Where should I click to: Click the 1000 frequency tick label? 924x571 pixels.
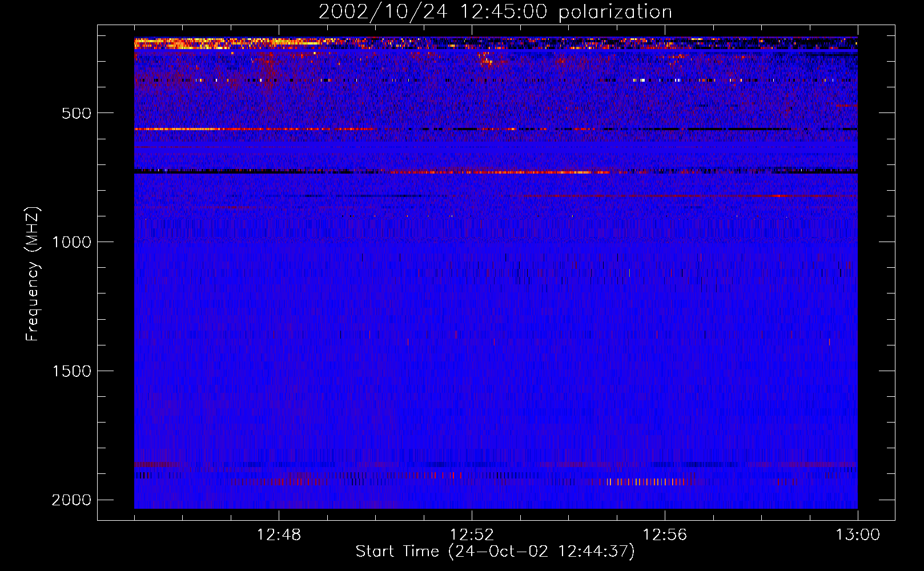point(71,242)
